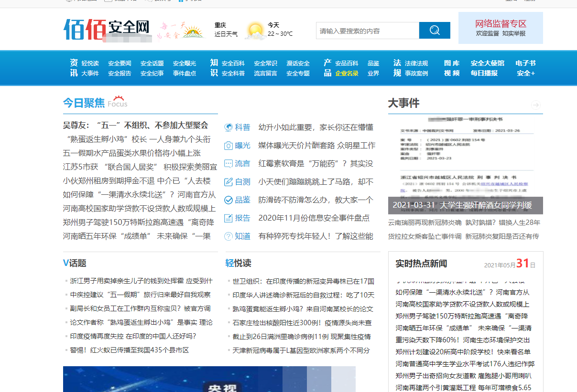Open 大事件 in the blue navigation bar
The height and width of the screenshot is (392, 577).
pos(90,74)
